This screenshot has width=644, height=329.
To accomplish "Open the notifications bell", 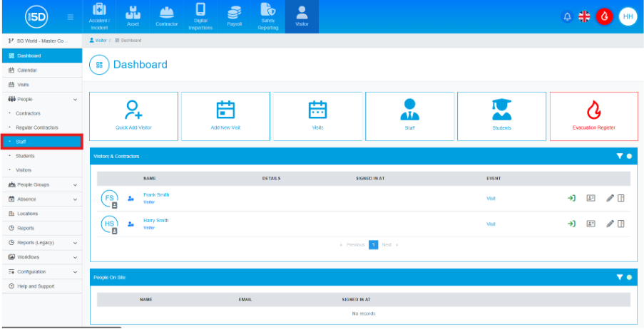I will coord(567,17).
